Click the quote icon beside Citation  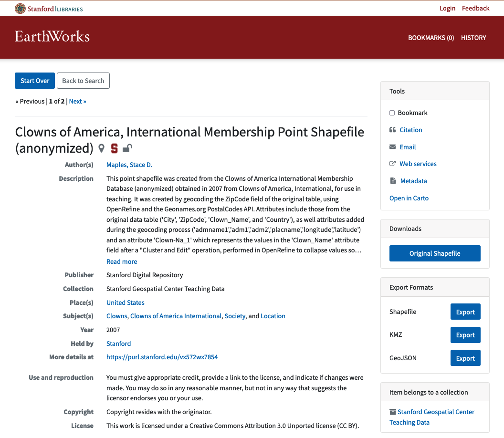coord(392,130)
